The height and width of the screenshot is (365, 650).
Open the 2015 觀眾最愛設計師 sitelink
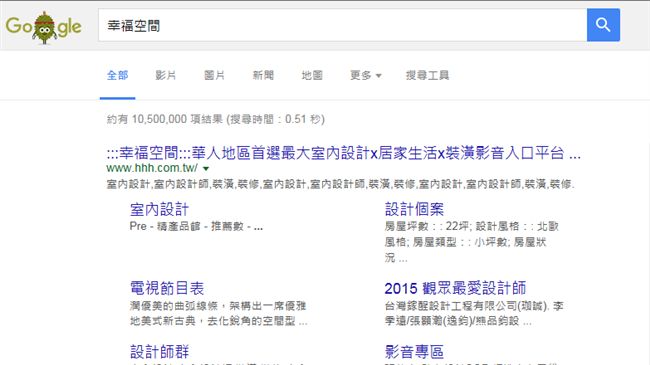(x=455, y=288)
